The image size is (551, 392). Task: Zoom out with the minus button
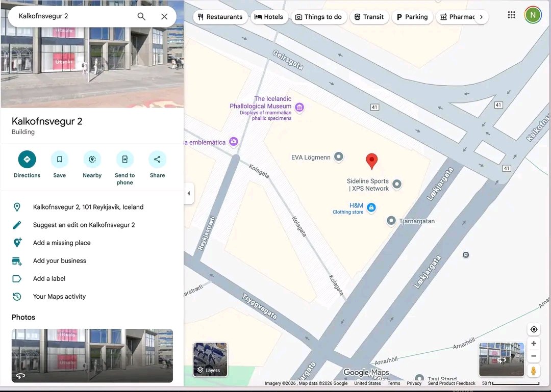534,356
